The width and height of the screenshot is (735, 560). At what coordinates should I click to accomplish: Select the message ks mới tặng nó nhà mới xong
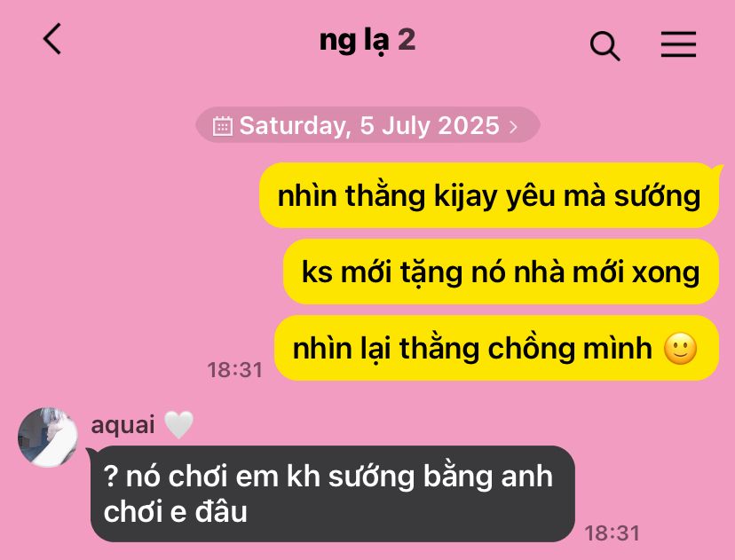coord(501,272)
